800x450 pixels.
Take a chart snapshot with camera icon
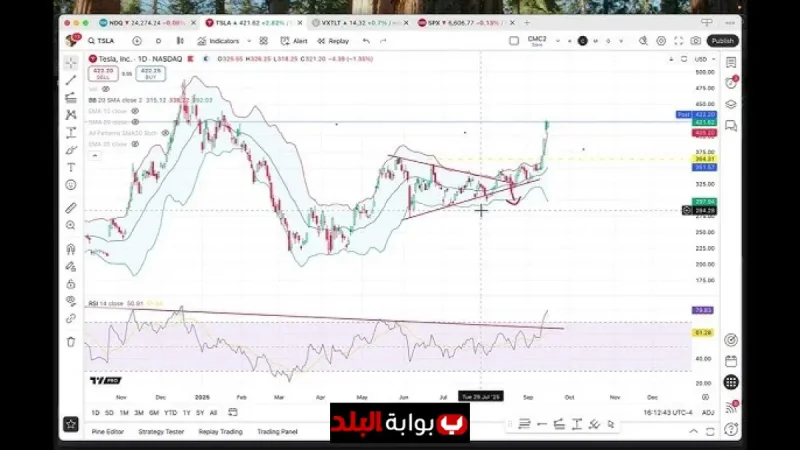696,41
